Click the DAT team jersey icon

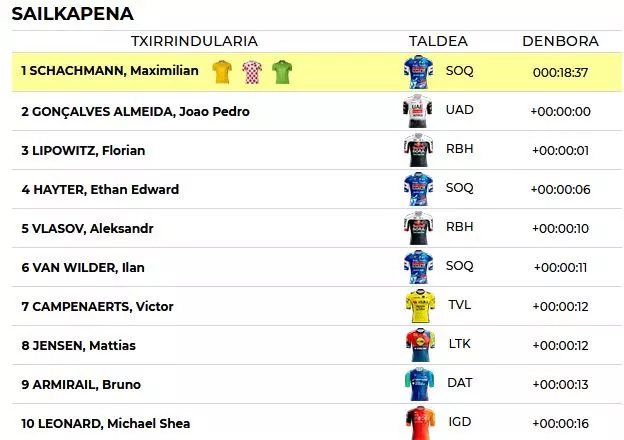point(418,384)
